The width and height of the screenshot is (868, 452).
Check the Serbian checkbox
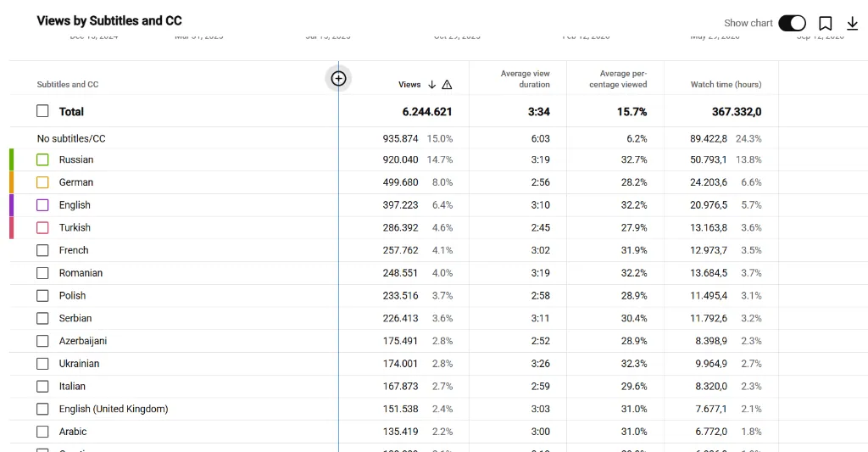42,319
